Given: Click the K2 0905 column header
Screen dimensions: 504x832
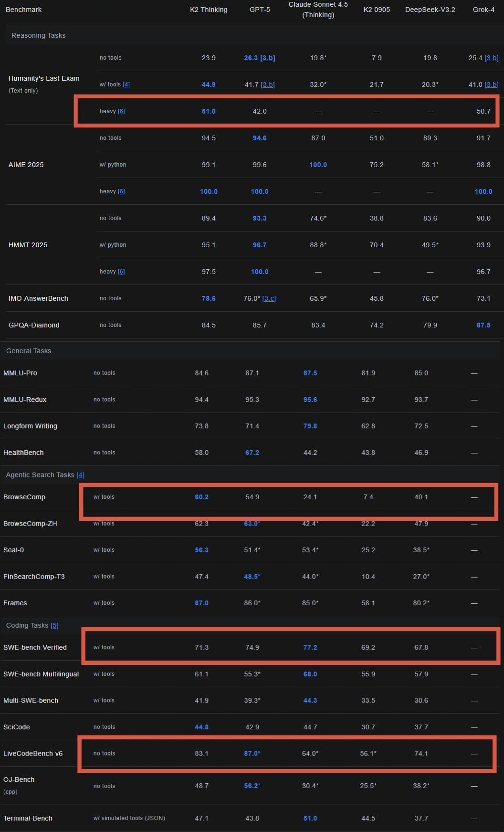Looking at the screenshot, I should coord(377,10).
